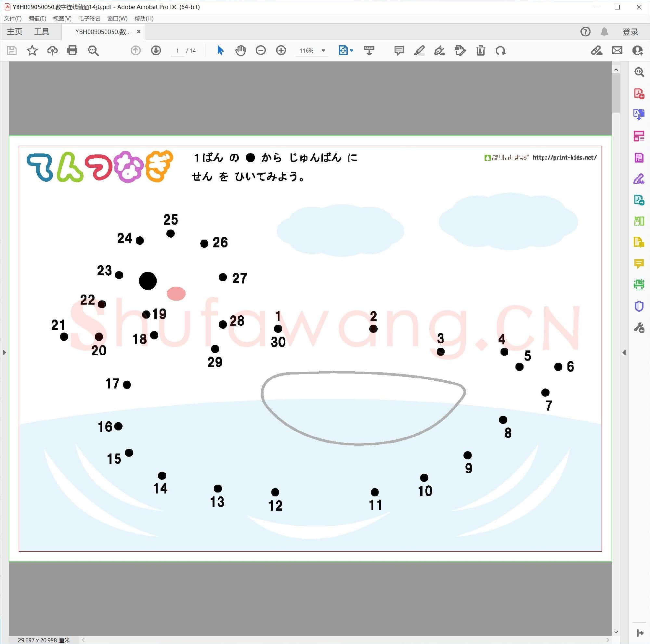Star this file as favorite

point(32,50)
